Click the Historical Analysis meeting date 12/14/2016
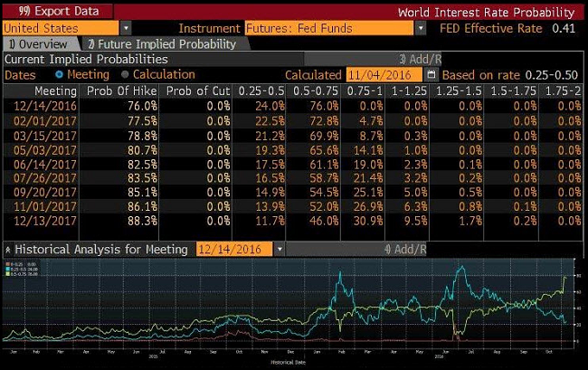The image size is (588, 370). (232, 249)
